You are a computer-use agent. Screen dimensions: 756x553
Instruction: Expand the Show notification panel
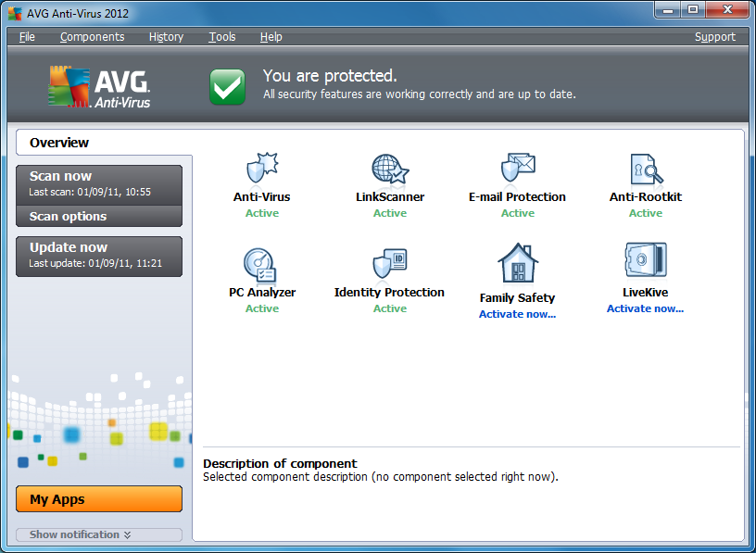point(98,534)
